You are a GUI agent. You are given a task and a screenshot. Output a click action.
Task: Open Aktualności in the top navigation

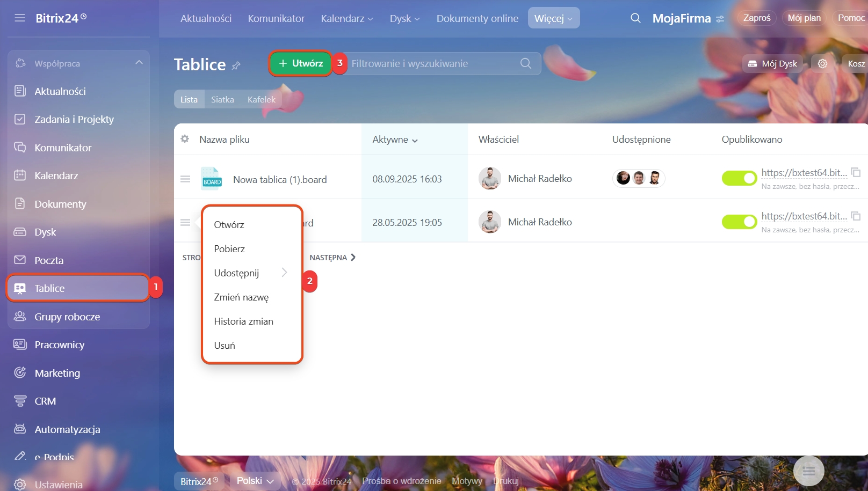coord(206,18)
